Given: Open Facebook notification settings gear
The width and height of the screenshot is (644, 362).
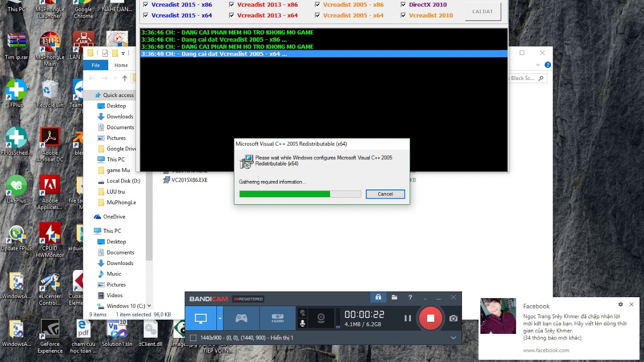Looking at the screenshot, I should click(620, 305).
